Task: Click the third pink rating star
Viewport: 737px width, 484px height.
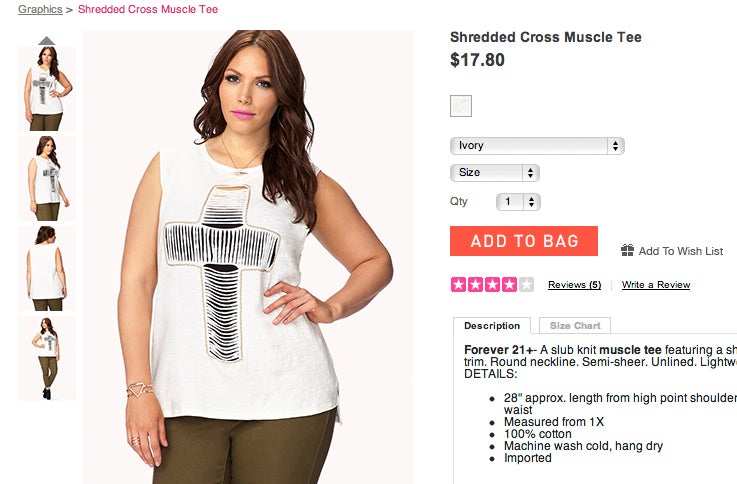Action: (492, 284)
